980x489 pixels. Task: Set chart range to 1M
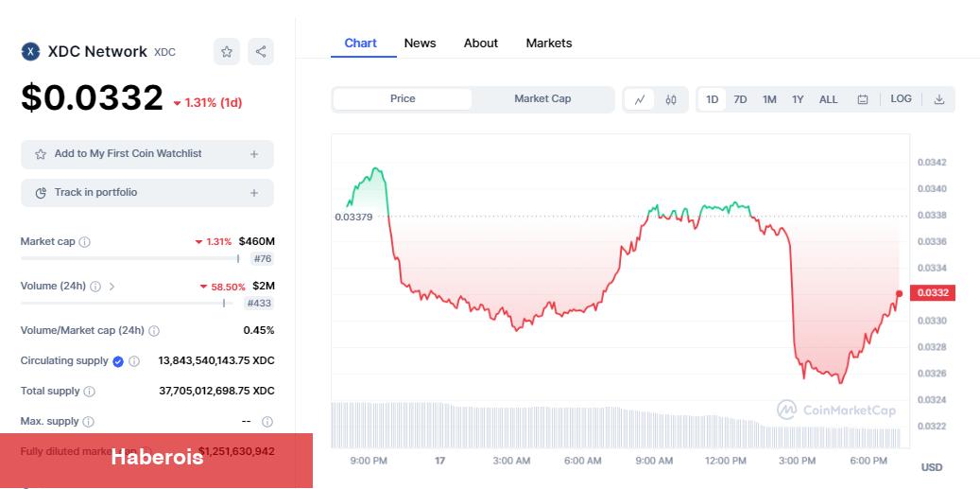coord(768,99)
